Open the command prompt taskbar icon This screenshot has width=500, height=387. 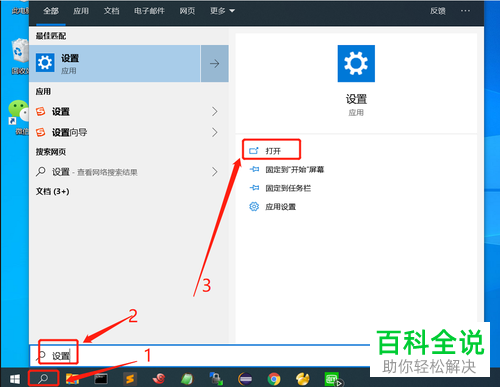coord(101,379)
